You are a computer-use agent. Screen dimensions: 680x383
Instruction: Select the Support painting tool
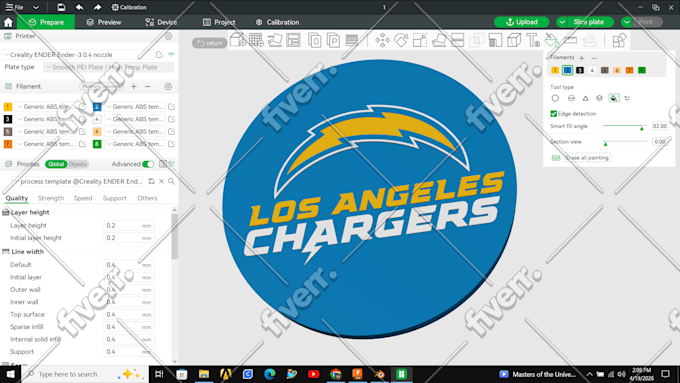point(495,40)
